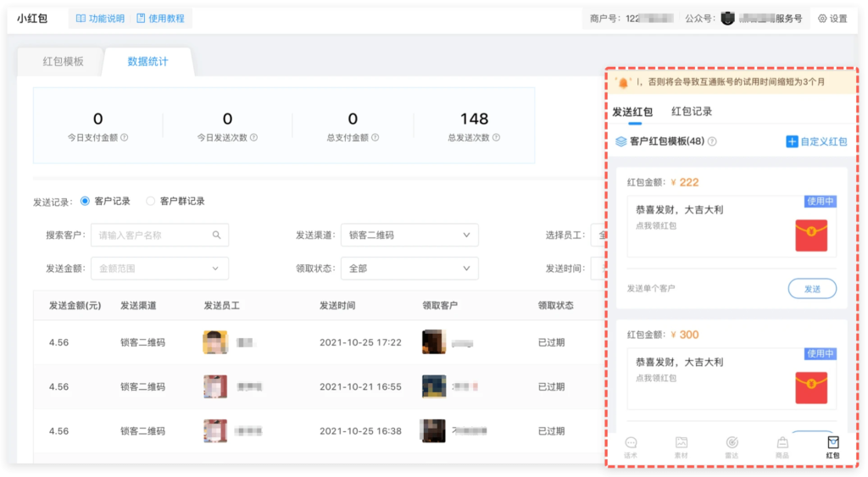This screenshot has width=868, height=477.
Task: Click the 使用中 badge on the ¥222 card
Action: (820, 201)
